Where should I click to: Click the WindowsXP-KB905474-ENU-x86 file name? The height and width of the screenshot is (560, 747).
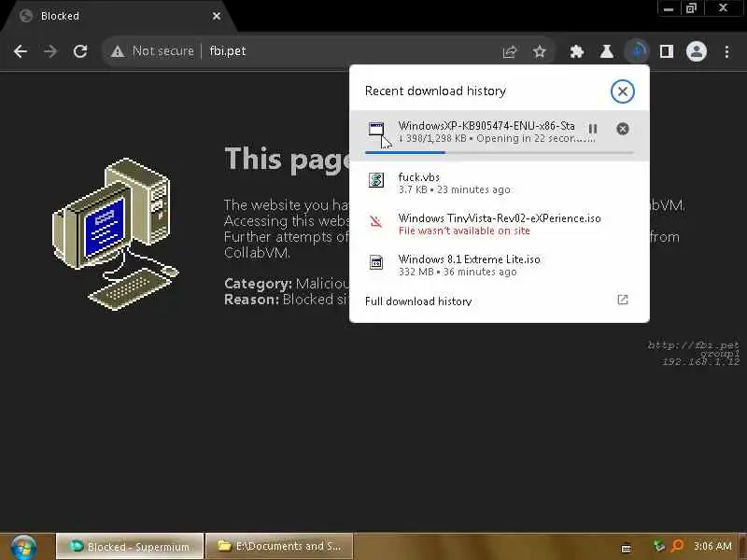point(486,126)
